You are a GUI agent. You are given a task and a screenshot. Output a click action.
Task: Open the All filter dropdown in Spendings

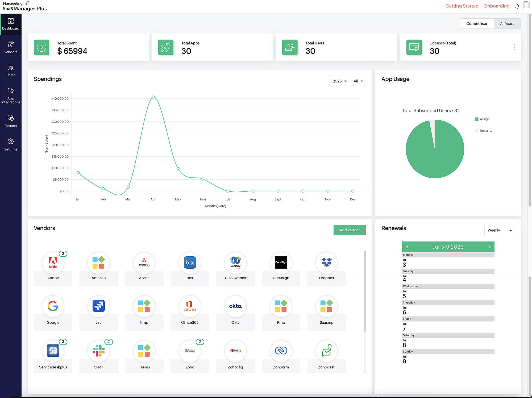[358, 81]
